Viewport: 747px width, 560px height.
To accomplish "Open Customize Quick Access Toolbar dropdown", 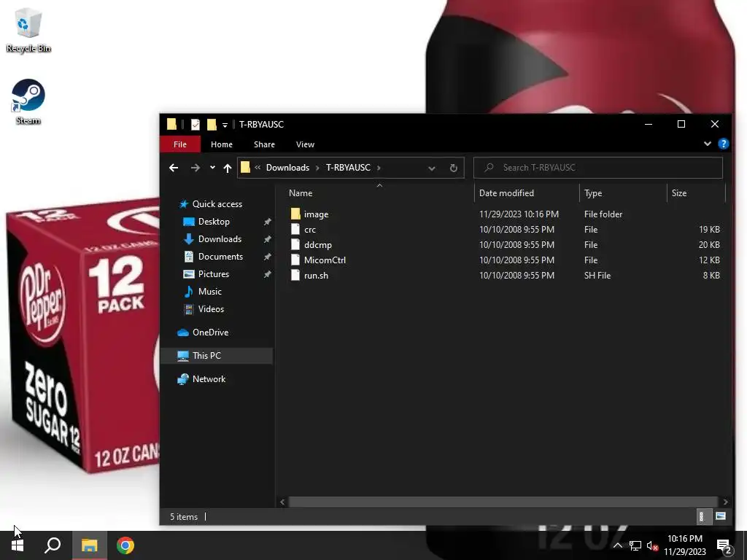I will point(225,125).
